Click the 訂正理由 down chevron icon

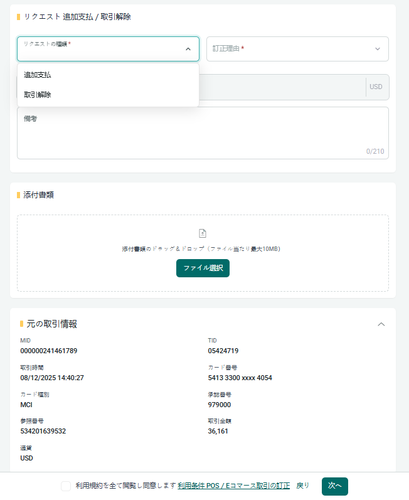click(x=377, y=49)
